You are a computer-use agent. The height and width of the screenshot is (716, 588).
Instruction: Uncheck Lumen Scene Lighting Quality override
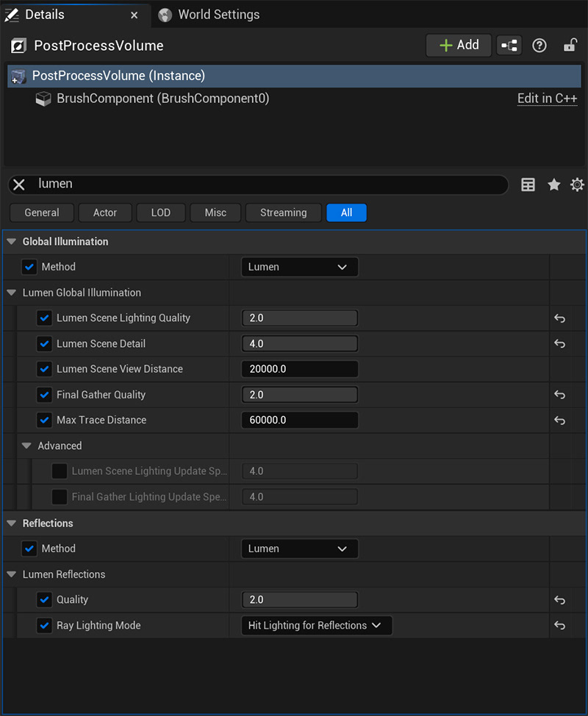tap(44, 318)
